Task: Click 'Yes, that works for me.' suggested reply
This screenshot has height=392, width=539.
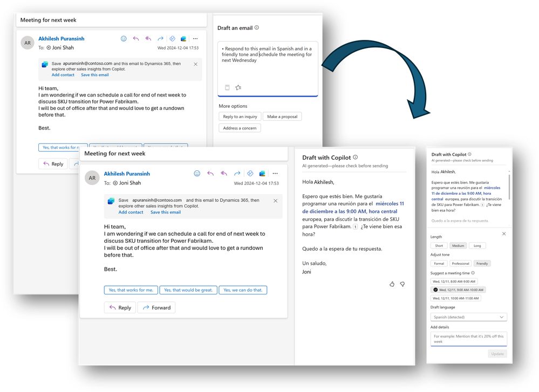Action: point(131,290)
